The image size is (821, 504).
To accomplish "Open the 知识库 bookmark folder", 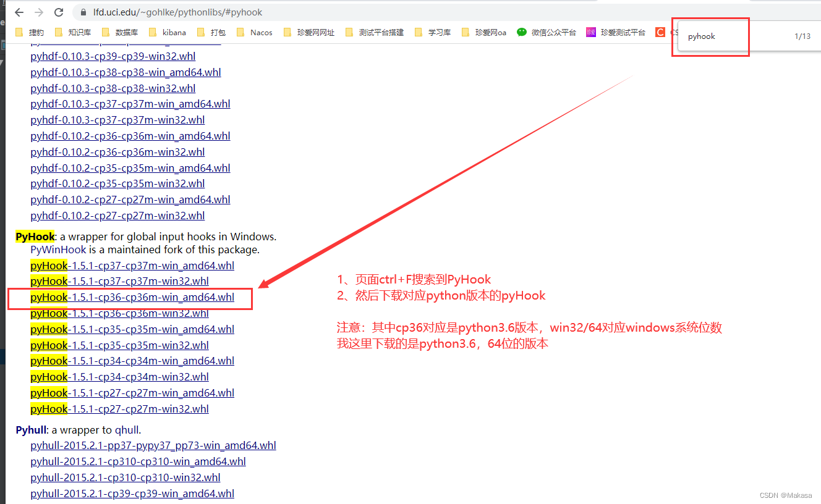I will (x=73, y=32).
